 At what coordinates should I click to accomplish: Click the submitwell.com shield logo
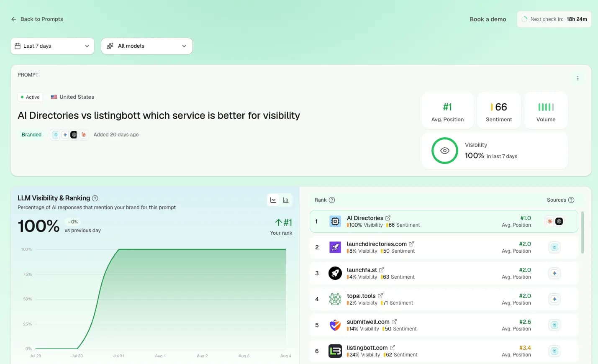coord(335,325)
